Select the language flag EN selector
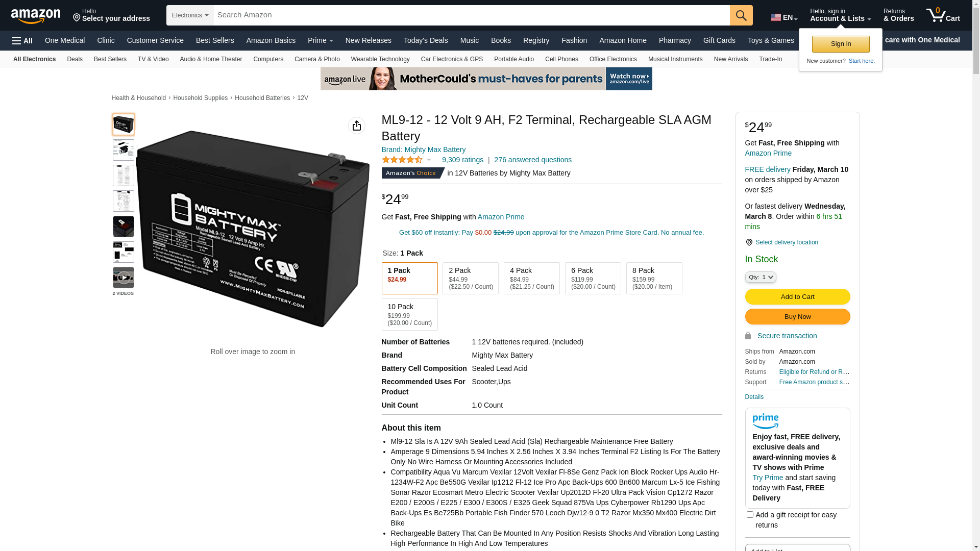The width and height of the screenshot is (980, 551). (783, 17)
